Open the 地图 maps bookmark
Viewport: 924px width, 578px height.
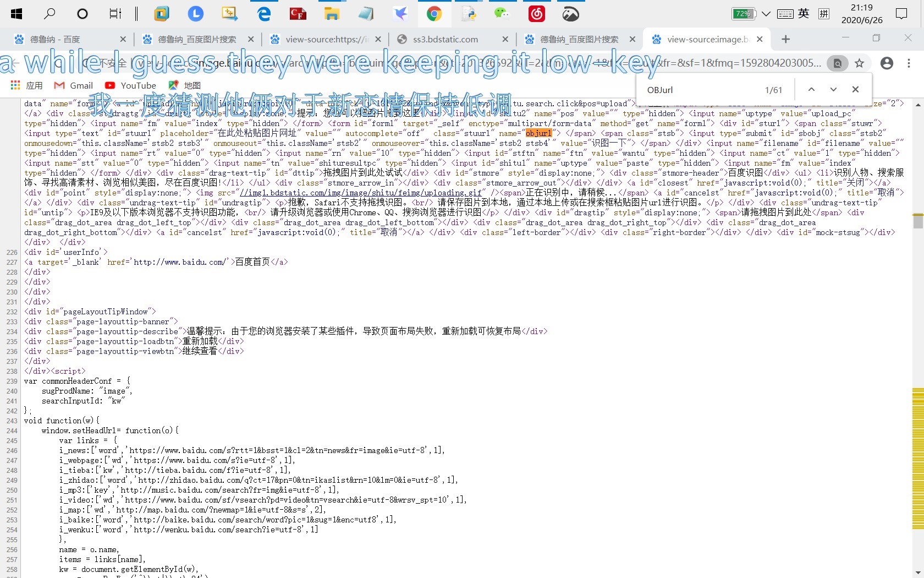coord(184,85)
